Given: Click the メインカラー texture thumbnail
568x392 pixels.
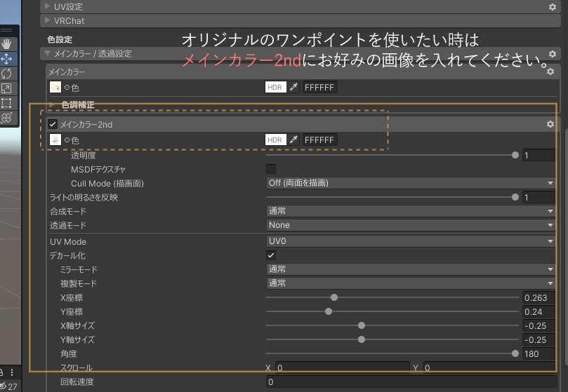Looking at the screenshot, I should click(x=55, y=87).
